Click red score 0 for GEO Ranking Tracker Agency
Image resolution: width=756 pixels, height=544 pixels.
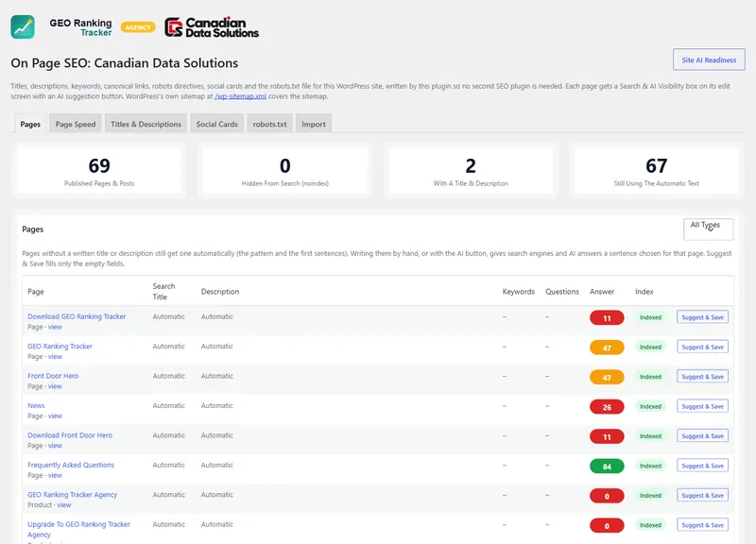click(x=607, y=496)
